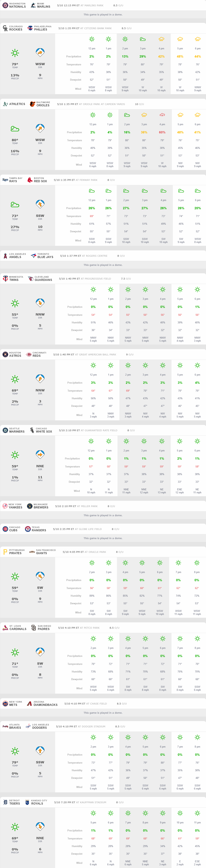Open the Baltimore Orioles team name link
This screenshot has height=868, width=206.
[43, 104]
